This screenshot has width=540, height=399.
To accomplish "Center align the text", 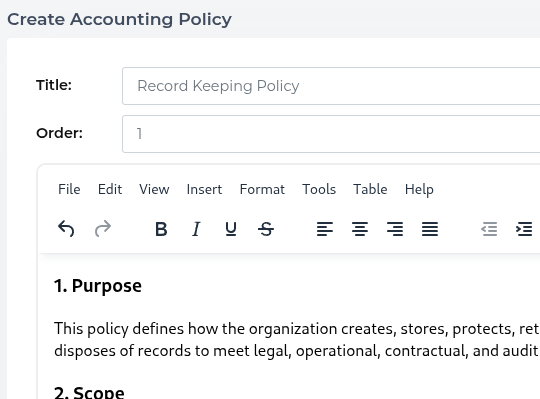I will point(360,229).
